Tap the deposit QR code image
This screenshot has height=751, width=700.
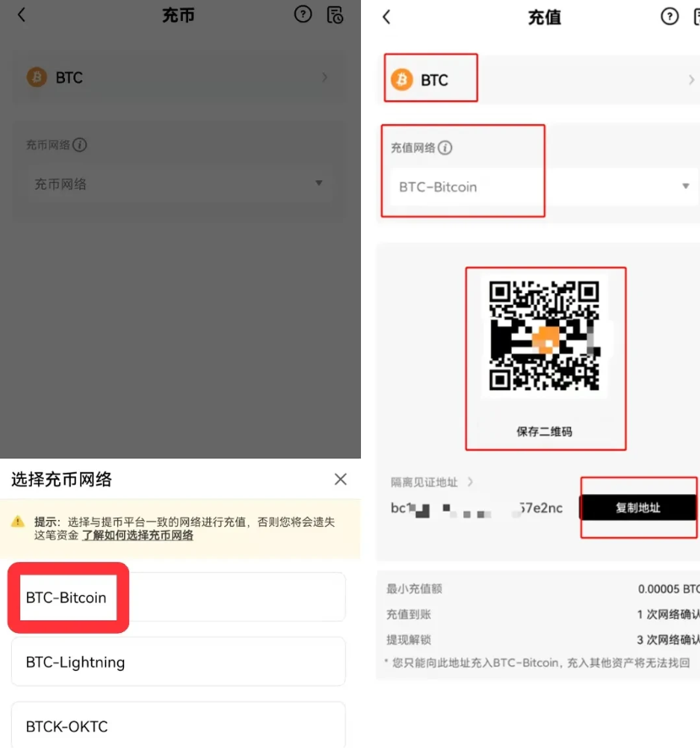pyautogui.click(x=544, y=335)
